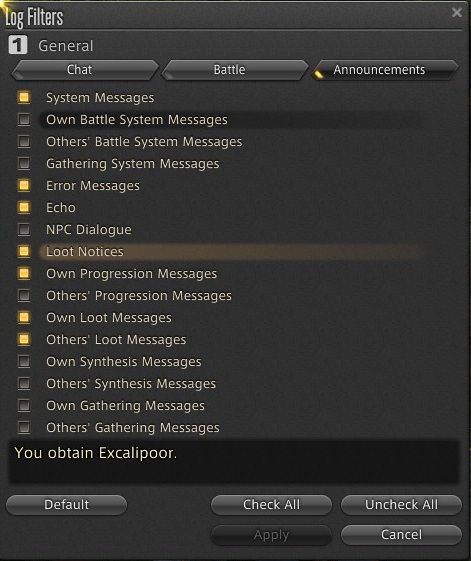
Task: Check Others' Battle System Messages box
Action: pyautogui.click(x=24, y=141)
